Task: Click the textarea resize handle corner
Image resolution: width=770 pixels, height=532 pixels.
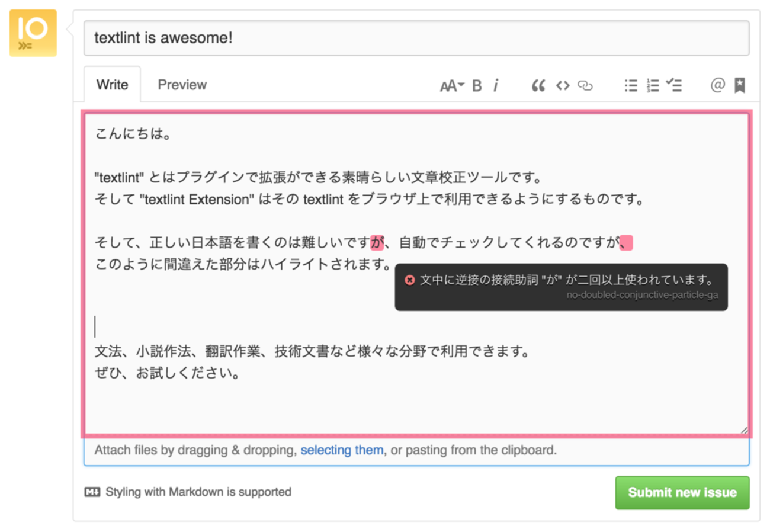Action: (744, 430)
